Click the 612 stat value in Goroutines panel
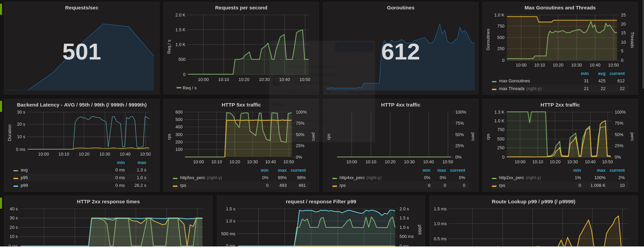Screen dimensions: 644x248 (400, 52)
